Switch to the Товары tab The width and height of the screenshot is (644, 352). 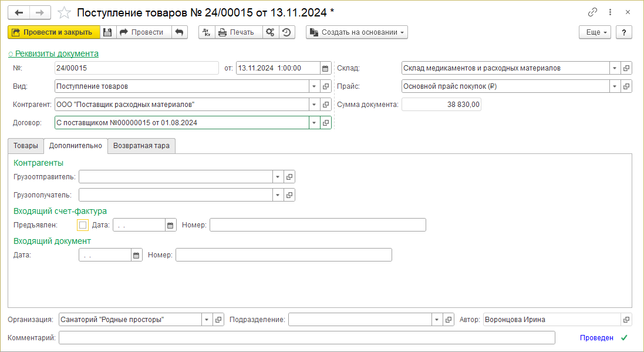pos(25,146)
